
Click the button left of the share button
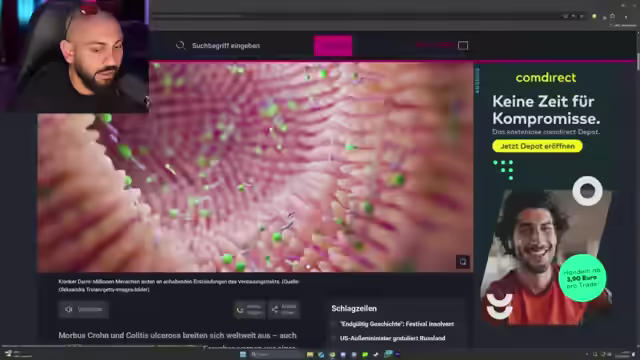tap(250, 309)
